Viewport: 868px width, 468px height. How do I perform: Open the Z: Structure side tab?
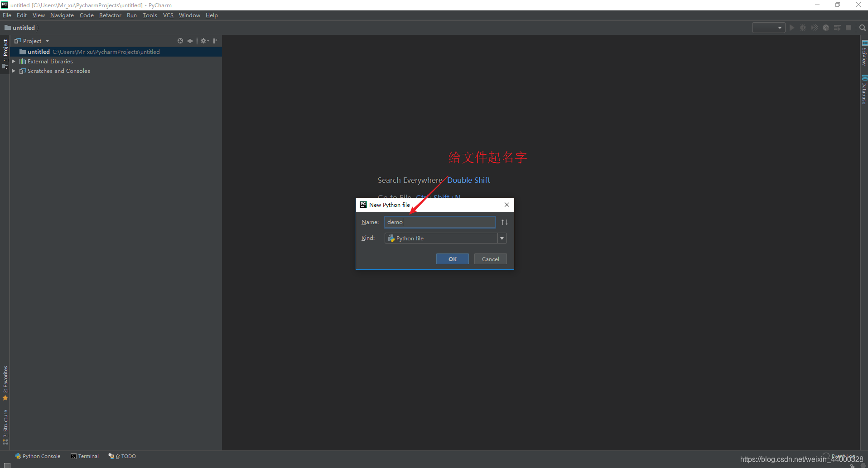click(5, 427)
